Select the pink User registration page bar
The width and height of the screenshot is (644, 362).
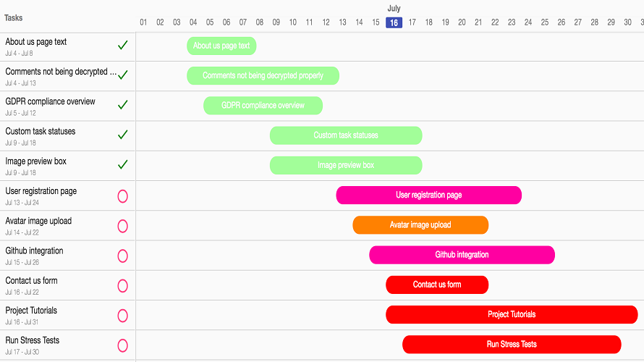(x=429, y=195)
